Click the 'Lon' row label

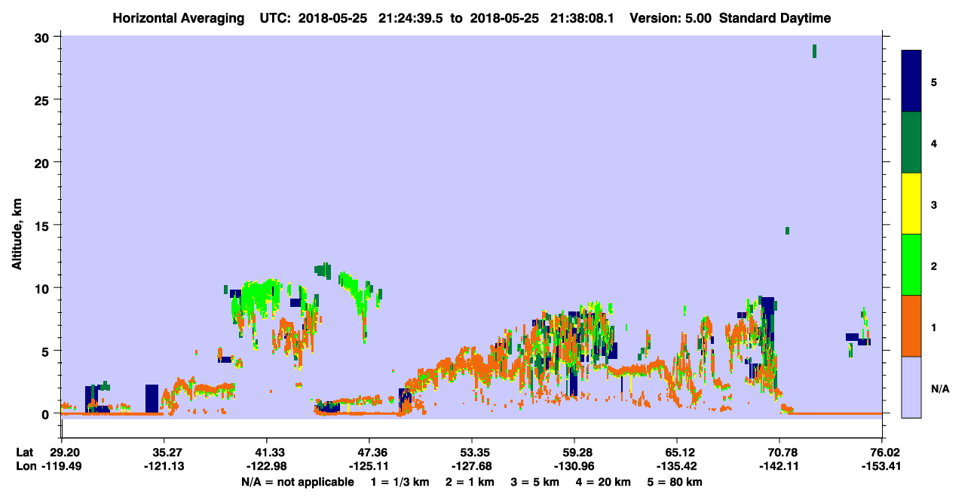click(26, 467)
